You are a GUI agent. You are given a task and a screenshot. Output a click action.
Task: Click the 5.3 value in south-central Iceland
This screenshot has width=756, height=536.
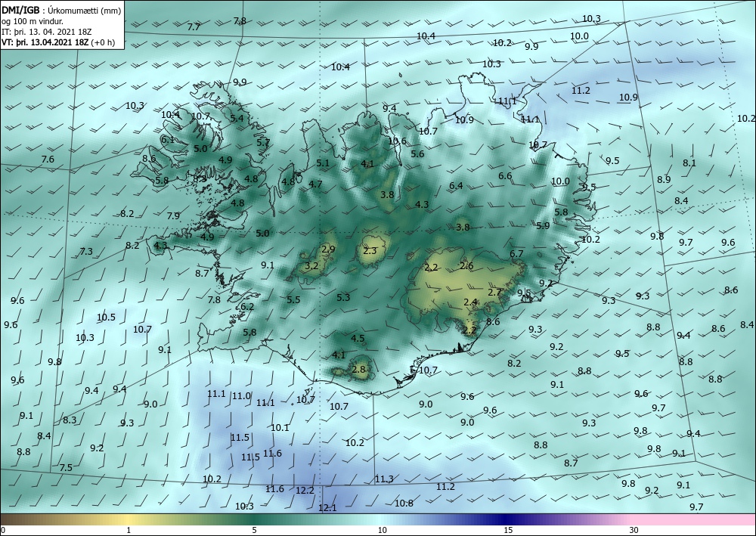click(343, 297)
